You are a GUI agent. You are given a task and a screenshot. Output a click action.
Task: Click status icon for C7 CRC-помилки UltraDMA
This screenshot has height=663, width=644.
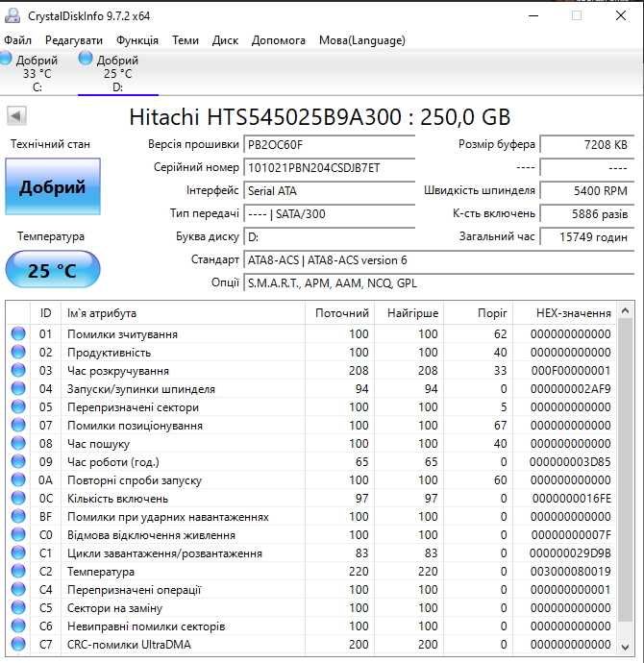(18, 644)
